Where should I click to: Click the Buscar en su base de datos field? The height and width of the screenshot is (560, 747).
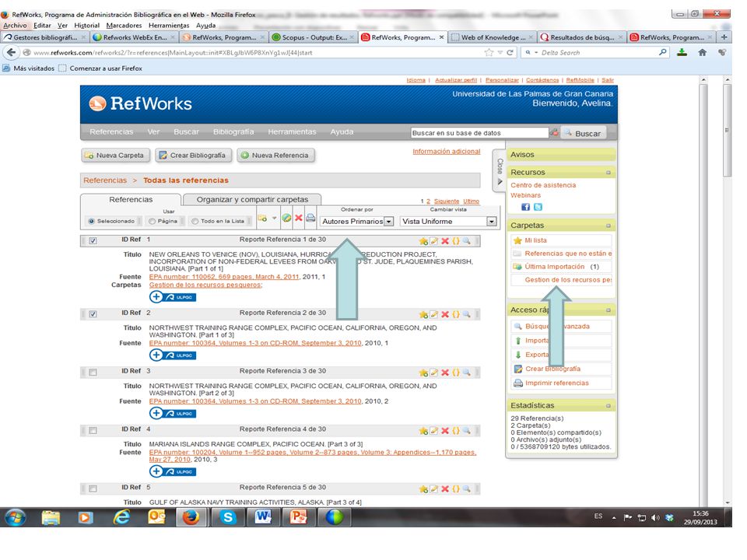pos(480,133)
